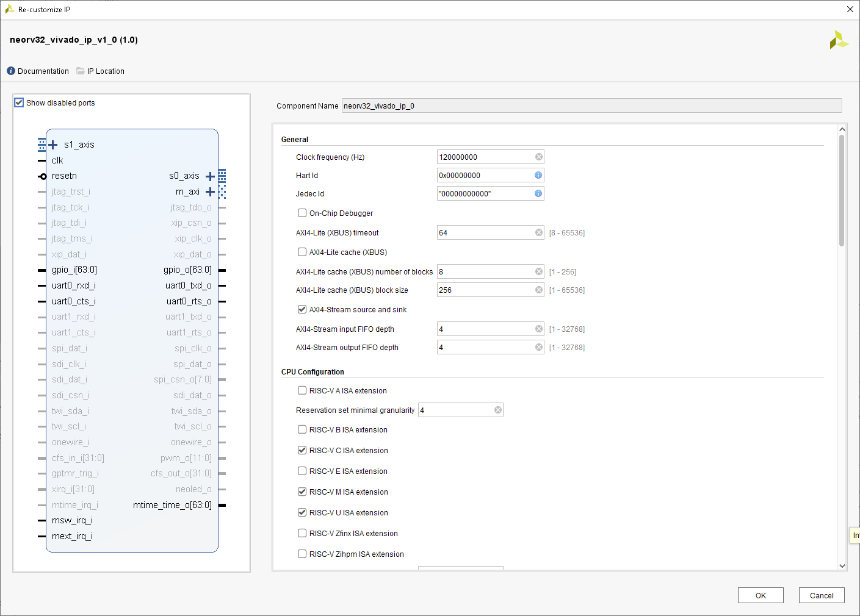This screenshot has width=860, height=616.
Task: Select the clk port label
Action: coord(57,160)
